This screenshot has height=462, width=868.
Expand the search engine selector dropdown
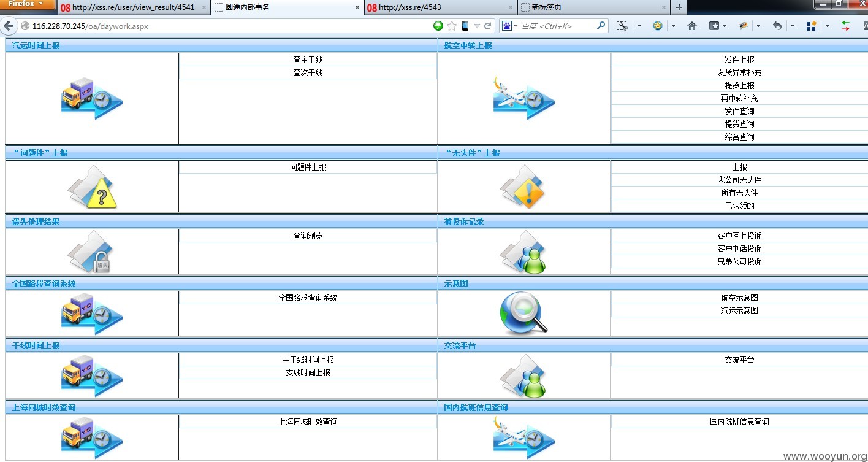(510, 26)
